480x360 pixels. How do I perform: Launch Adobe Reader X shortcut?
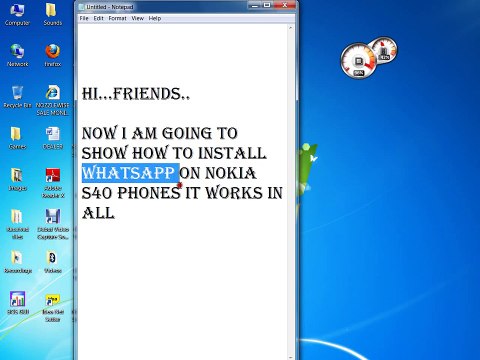click(x=53, y=183)
